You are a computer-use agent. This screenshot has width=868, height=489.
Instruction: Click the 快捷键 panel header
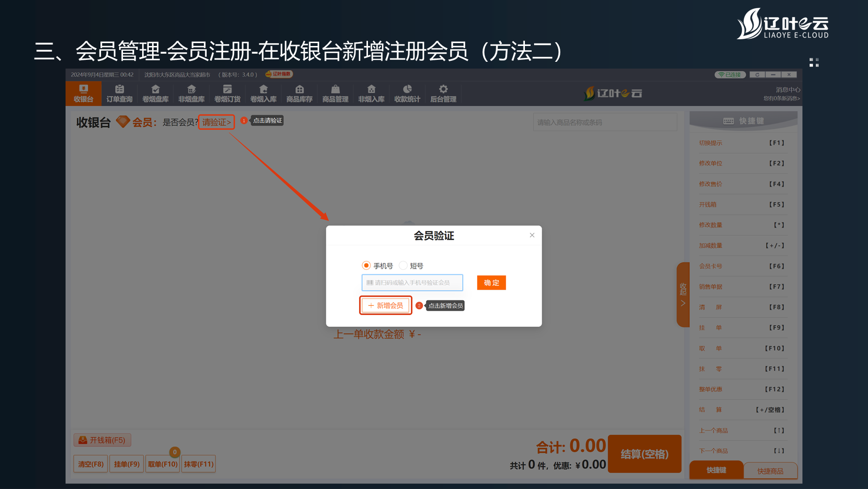tap(743, 121)
